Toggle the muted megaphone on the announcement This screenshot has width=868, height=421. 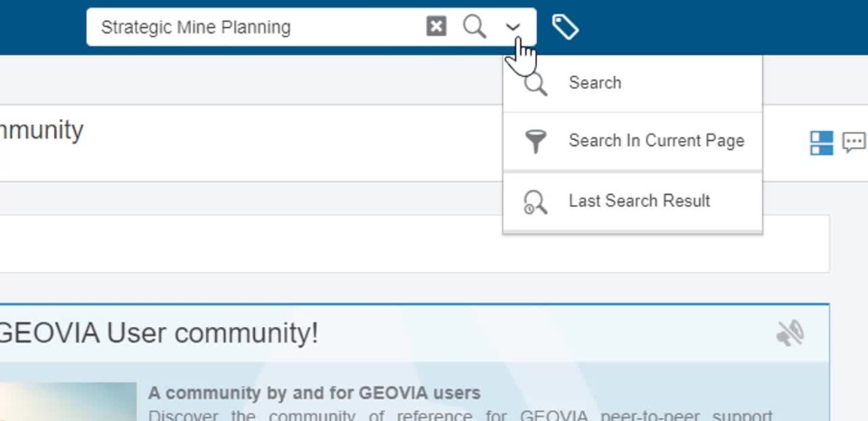tap(789, 334)
